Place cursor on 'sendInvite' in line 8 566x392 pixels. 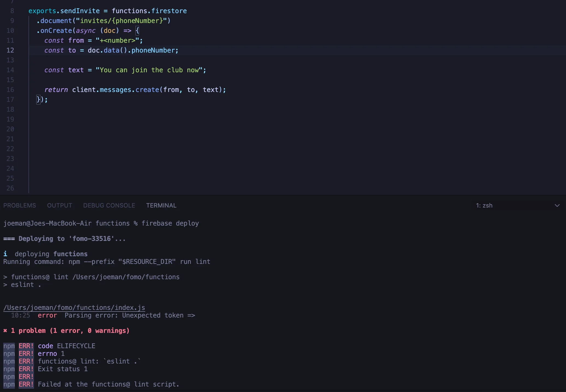(80, 11)
